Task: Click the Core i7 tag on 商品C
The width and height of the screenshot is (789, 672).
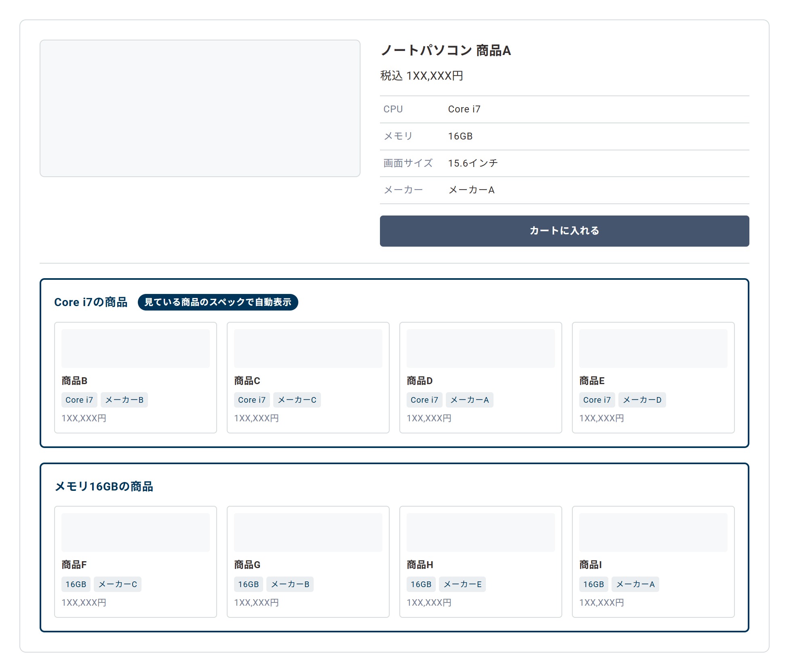Action: 252,400
